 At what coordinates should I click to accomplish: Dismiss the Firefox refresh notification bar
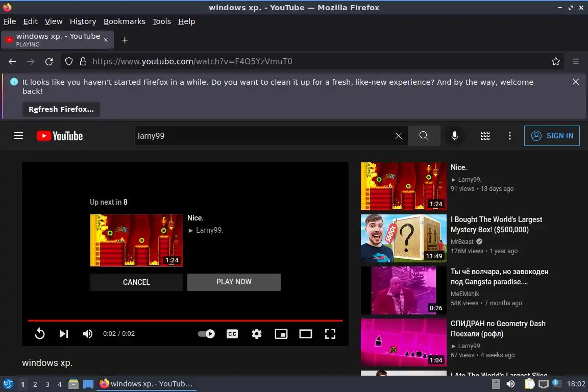click(576, 82)
